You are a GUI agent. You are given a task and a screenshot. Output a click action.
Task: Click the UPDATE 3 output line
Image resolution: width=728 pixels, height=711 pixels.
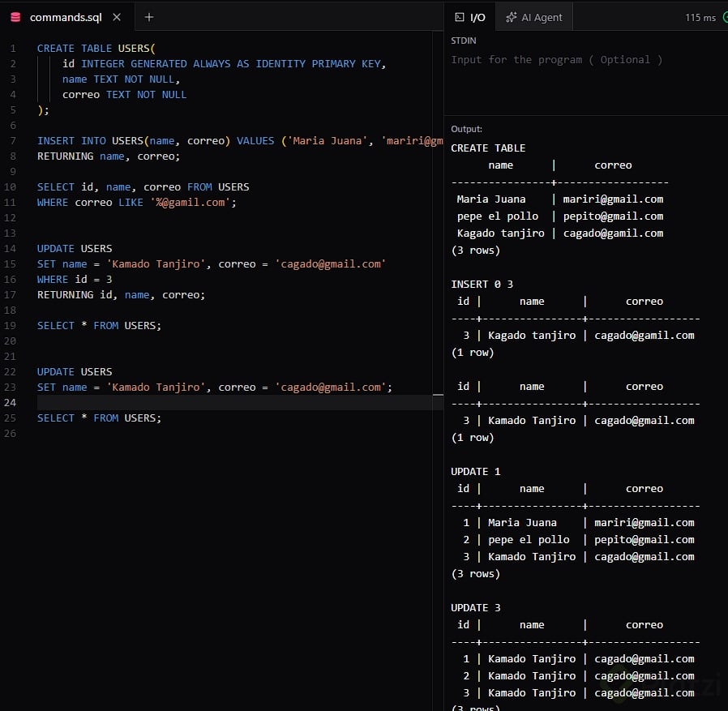tap(475, 608)
